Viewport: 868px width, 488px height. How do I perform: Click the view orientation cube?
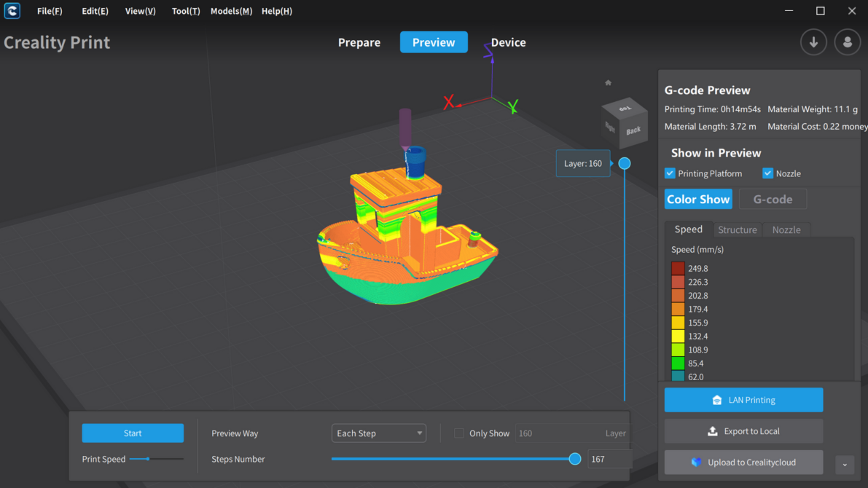(x=625, y=121)
